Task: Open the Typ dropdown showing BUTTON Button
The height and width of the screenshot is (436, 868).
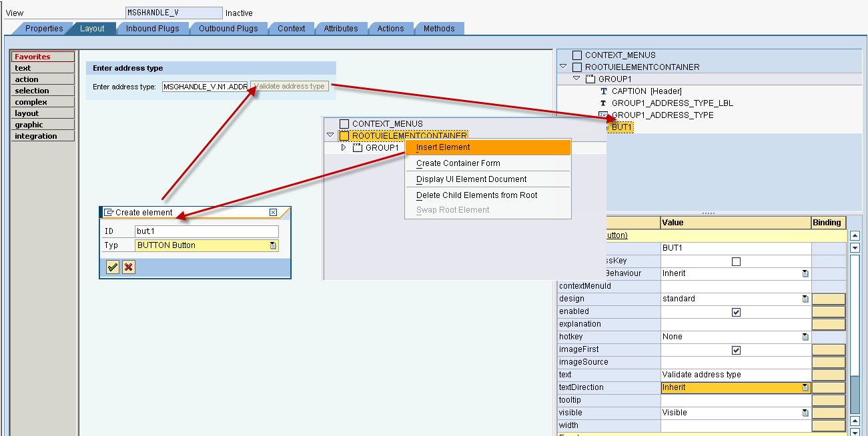Action: (x=274, y=247)
